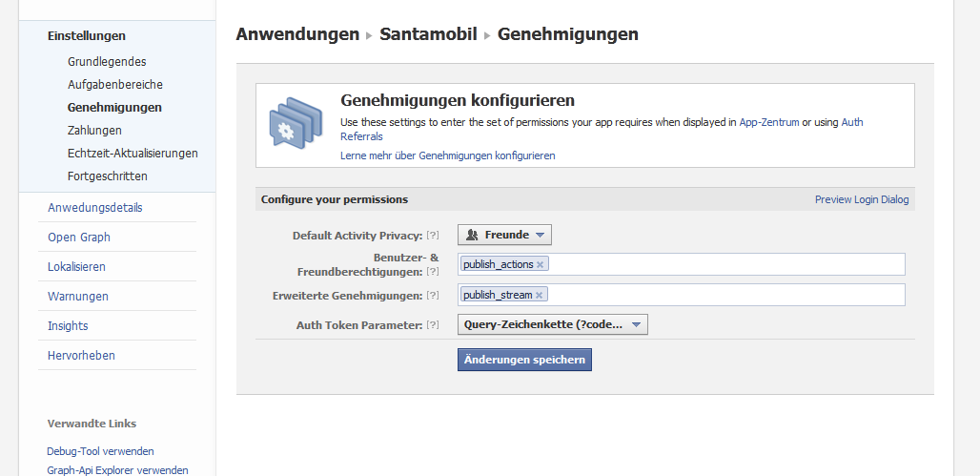
Task: Click Änderungen speichern button
Action: point(524,359)
